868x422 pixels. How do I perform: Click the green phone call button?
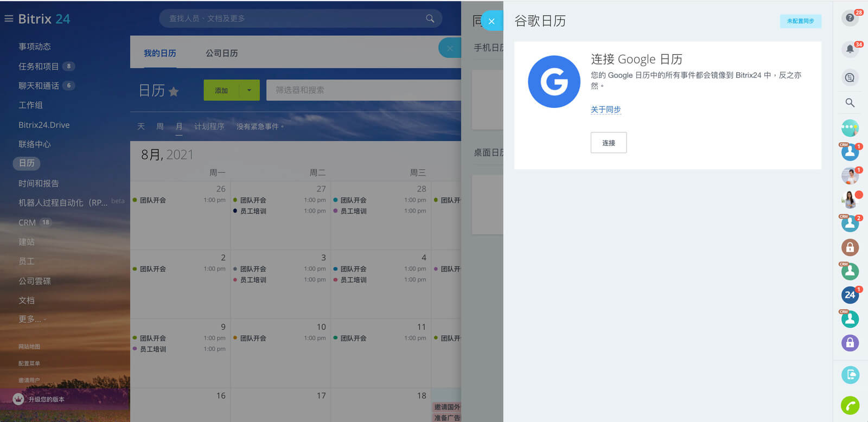(850, 406)
